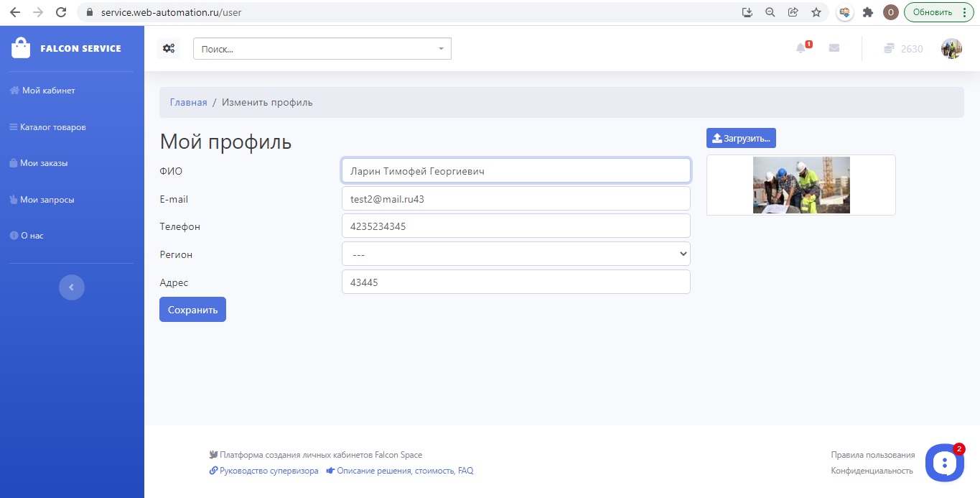Viewport: 980px width, 498px height.
Task: Click the Falcon Service logo
Action: [66, 48]
